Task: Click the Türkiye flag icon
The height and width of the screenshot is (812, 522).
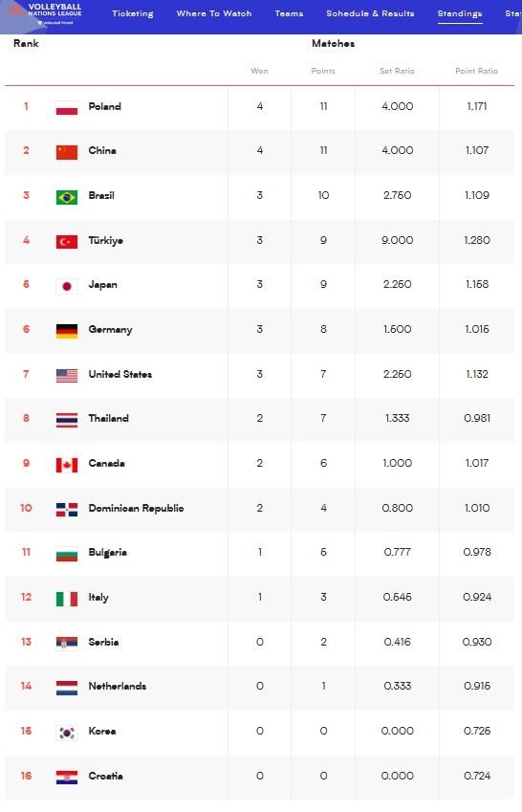Action: (67, 242)
